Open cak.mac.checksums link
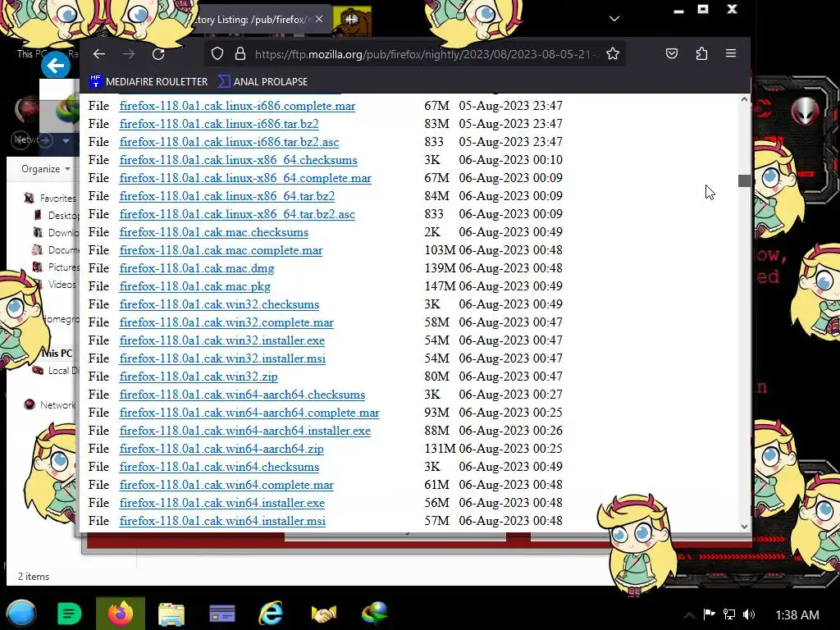 click(x=214, y=232)
